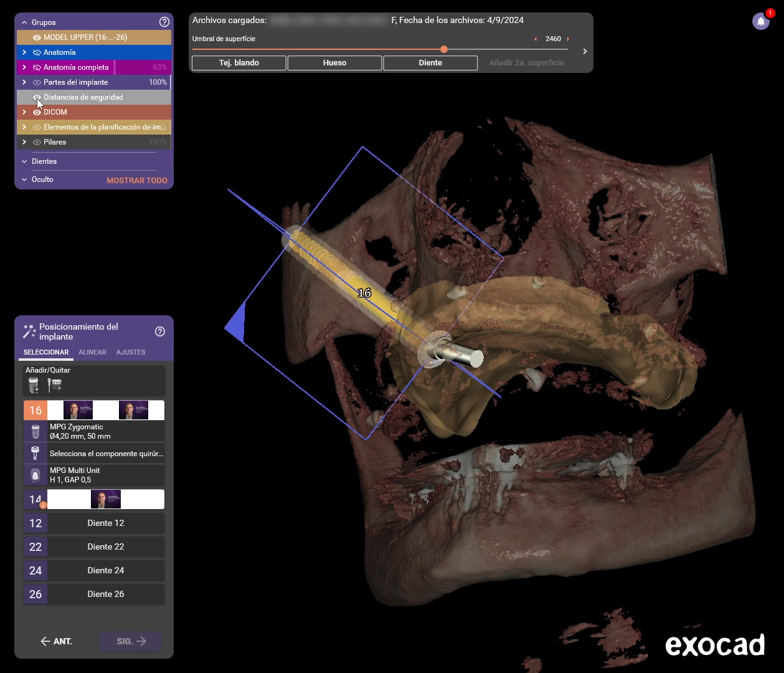Open the AJUSTES tab

pyautogui.click(x=131, y=352)
